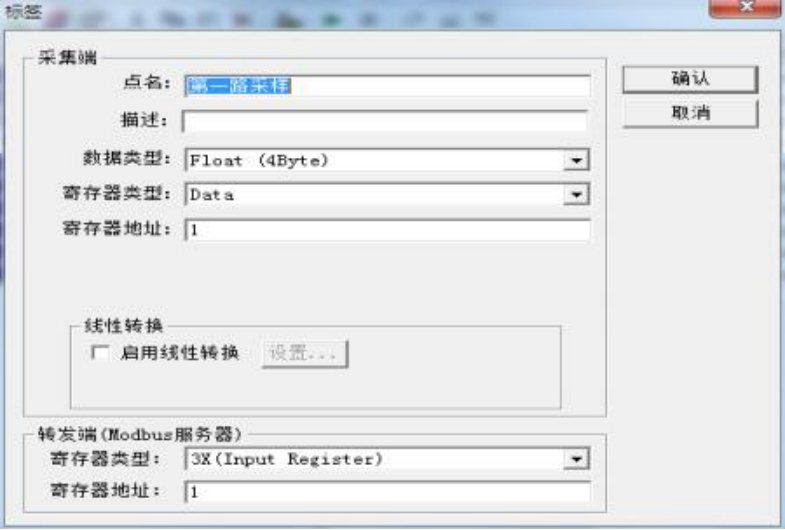Close the 标签 dialog with the X
Screen dimensions: 785x530
[x=745, y=8]
